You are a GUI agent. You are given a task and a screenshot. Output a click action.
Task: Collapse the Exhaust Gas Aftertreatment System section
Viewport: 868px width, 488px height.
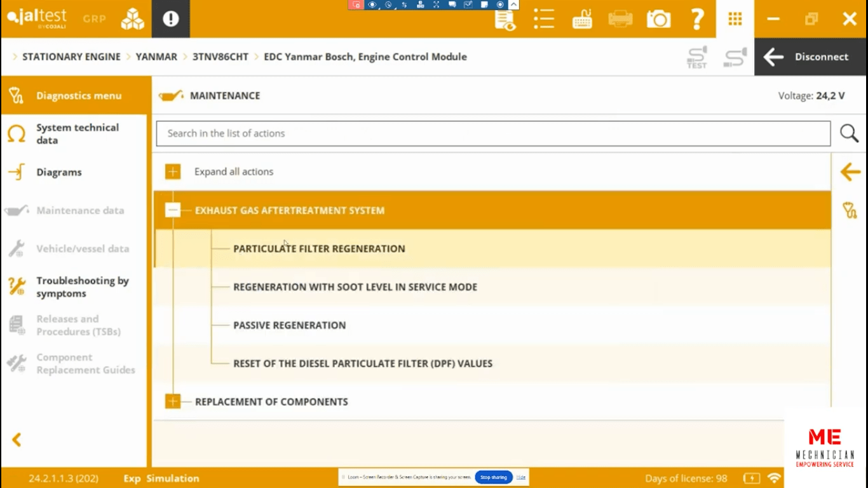(x=172, y=210)
